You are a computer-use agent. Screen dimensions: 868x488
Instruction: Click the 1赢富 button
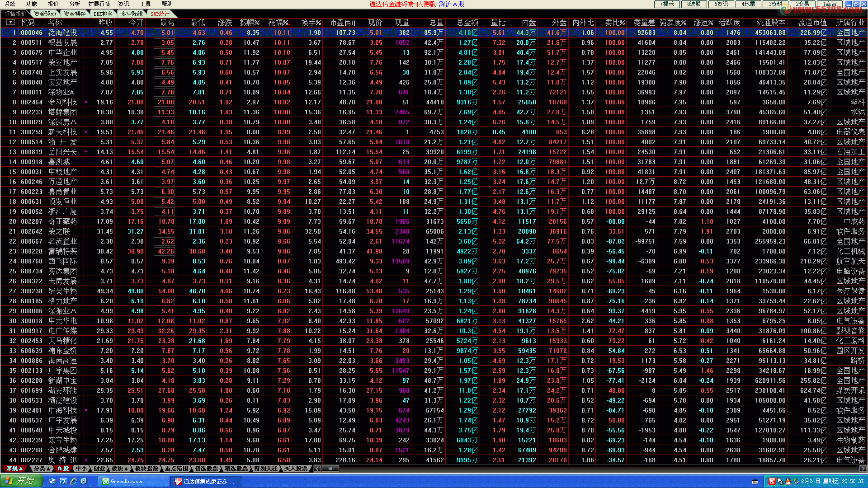pos(830,4)
